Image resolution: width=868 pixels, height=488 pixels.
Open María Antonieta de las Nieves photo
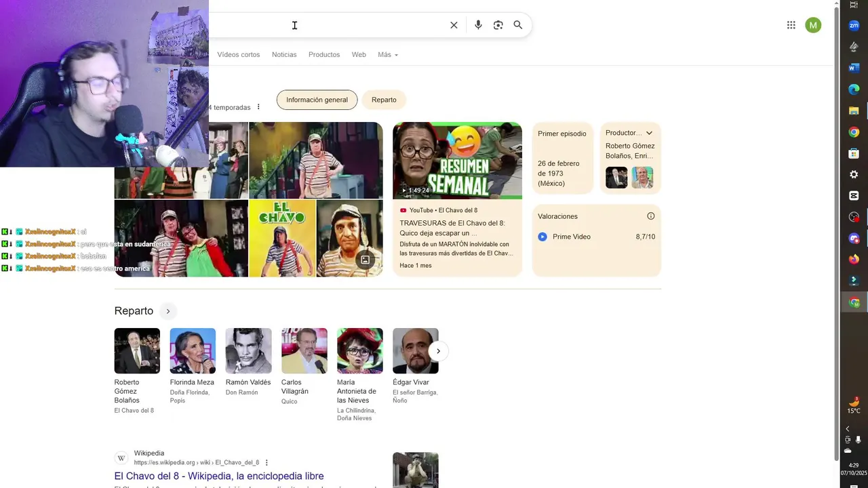[360, 351]
